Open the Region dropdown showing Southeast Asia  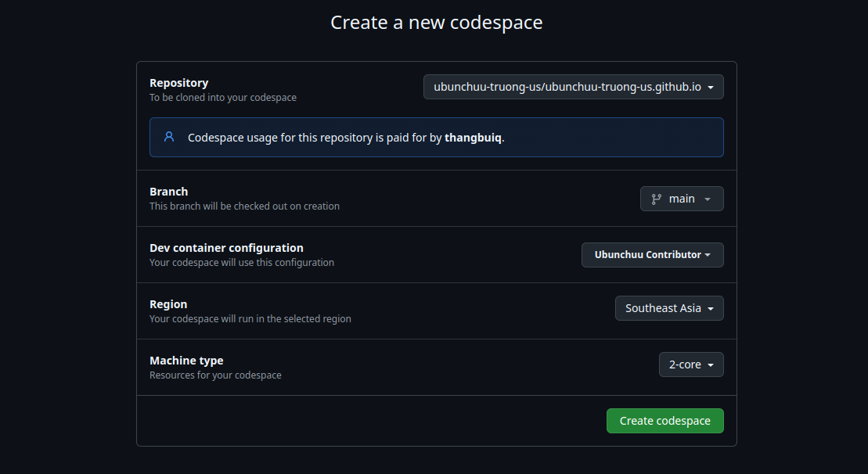pyautogui.click(x=669, y=307)
